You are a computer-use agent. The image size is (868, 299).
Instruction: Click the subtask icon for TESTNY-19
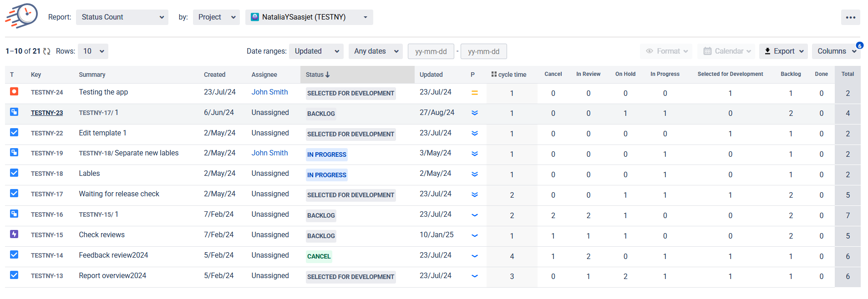click(14, 153)
